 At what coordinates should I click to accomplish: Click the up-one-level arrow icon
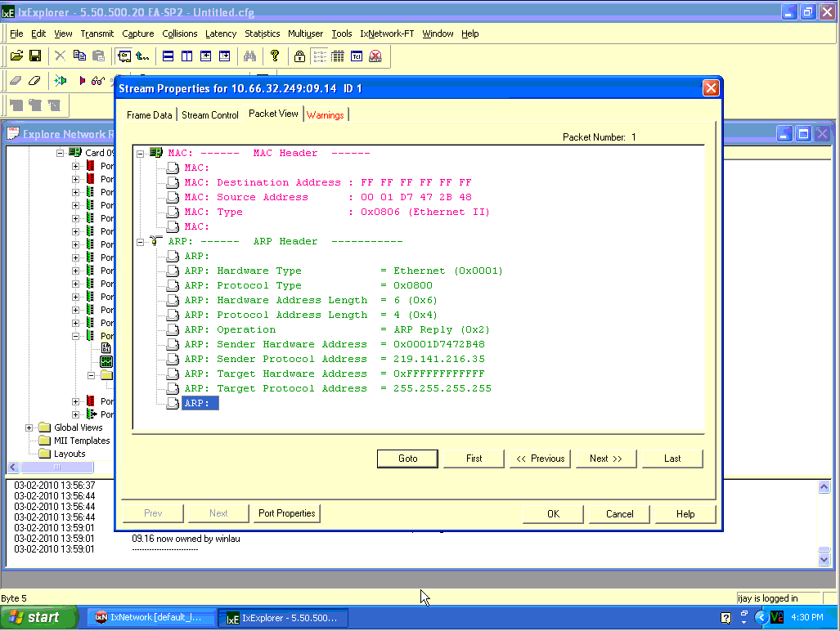pyautogui.click(x=142, y=56)
